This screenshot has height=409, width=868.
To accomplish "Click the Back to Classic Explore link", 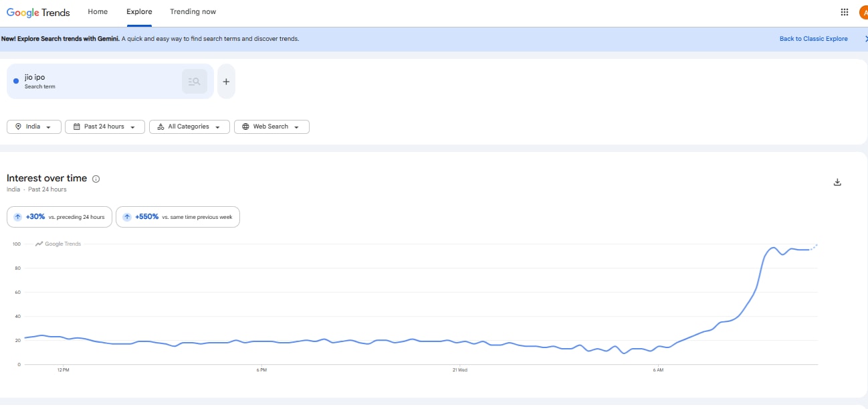I will coord(813,39).
